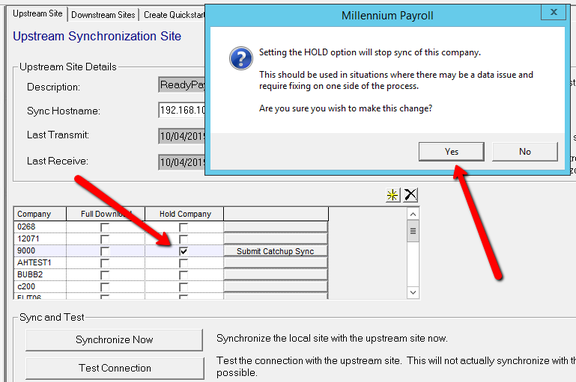Confirm the HOLD change with Yes
This screenshot has height=382, width=576.
click(x=451, y=152)
